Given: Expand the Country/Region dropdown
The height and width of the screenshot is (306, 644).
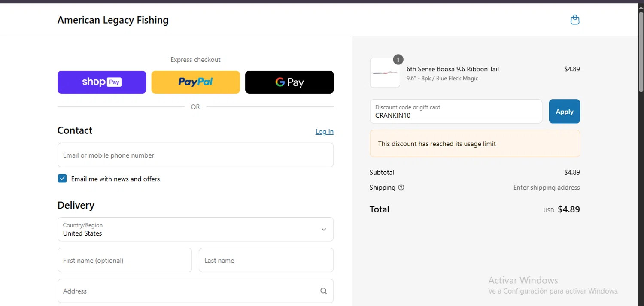Looking at the screenshot, I should (195, 229).
